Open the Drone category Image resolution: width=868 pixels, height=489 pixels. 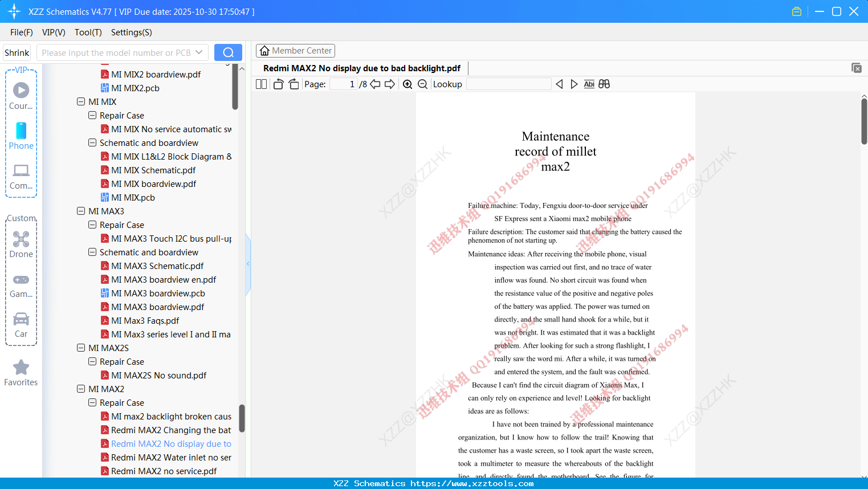(21, 244)
